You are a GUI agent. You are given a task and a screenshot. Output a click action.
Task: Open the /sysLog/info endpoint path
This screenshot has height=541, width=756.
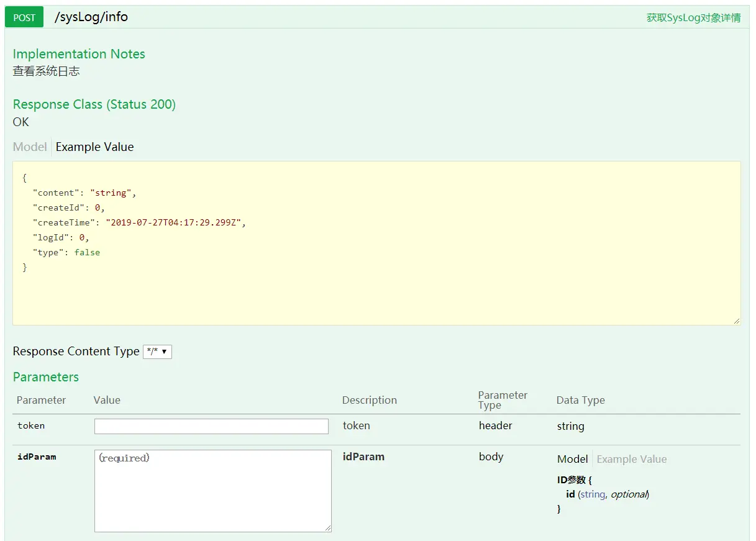coord(91,17)
